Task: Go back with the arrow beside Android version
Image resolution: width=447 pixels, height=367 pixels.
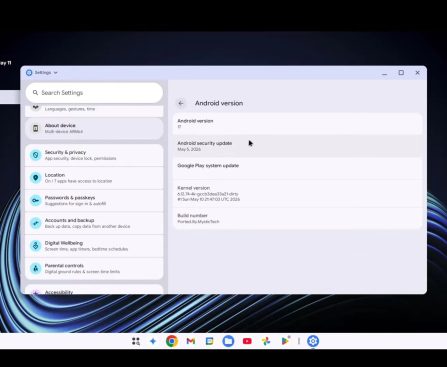Action: tap(181, 103)
